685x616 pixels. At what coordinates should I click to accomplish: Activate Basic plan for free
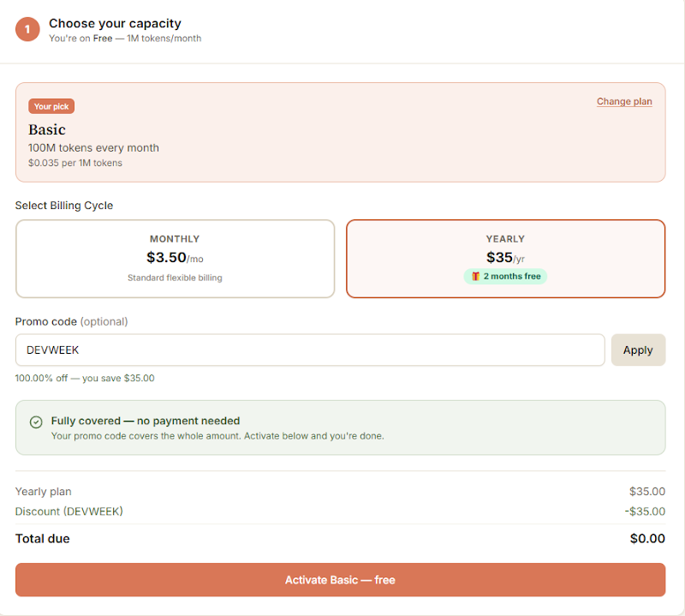tap(340, 580)
